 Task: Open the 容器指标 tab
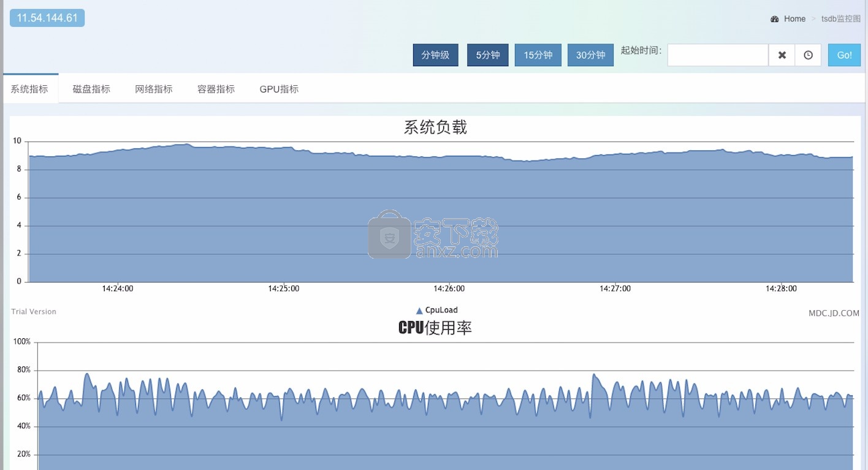click(x=216, y=89)
